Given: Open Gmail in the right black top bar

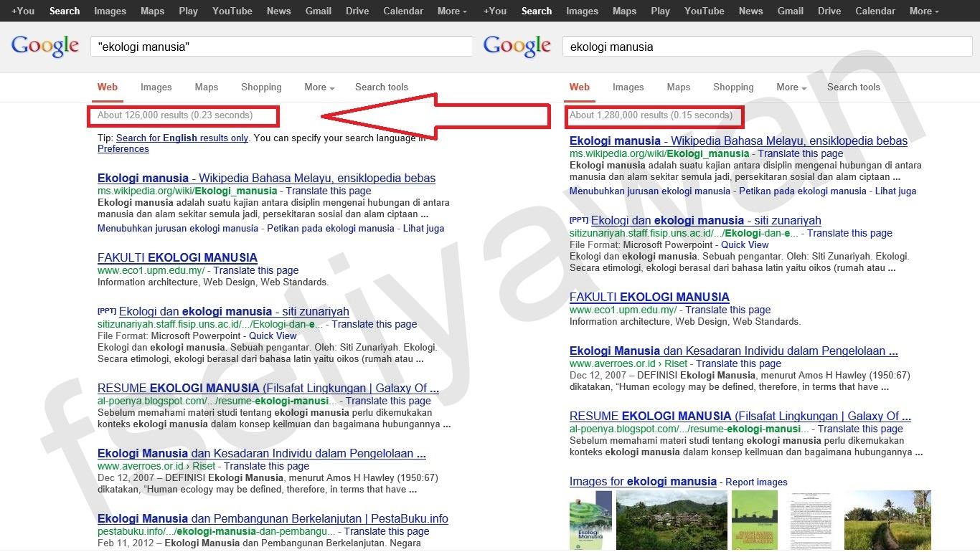Looking at the screenshot, I should click(791, 11).
